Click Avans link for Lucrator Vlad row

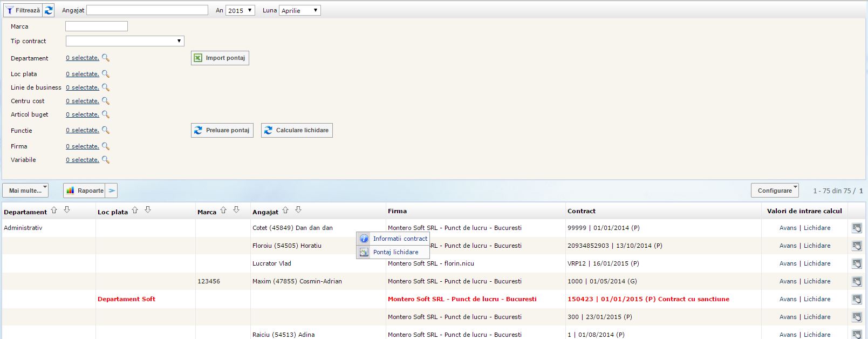(x=788, y=263)
